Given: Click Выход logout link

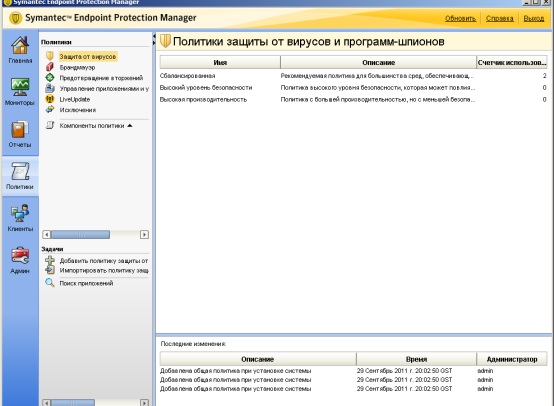Looking at the screenshot, I should coord(534,18).
